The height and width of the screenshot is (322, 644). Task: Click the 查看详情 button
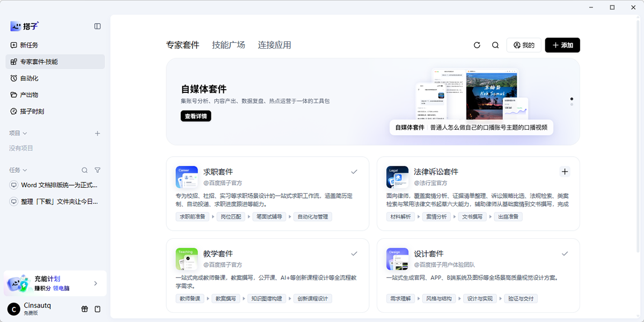click(x=196, y=116)
